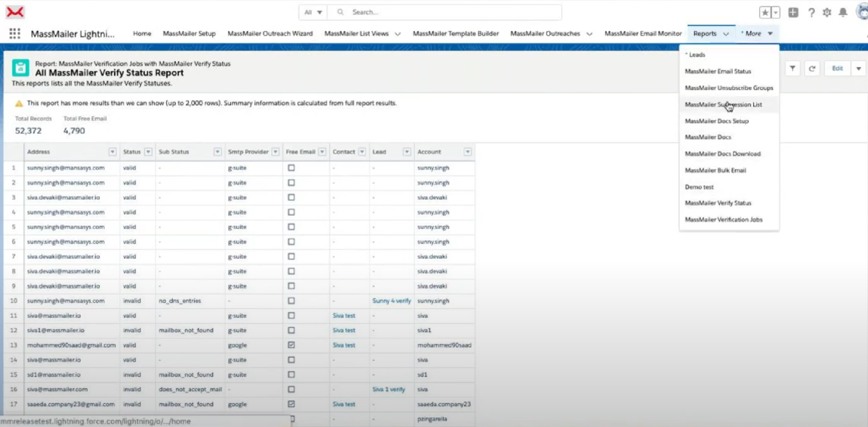Toggle the report Filters funnel icon
The height and width of the screenshot is (427, 868).
pos(792,68)
